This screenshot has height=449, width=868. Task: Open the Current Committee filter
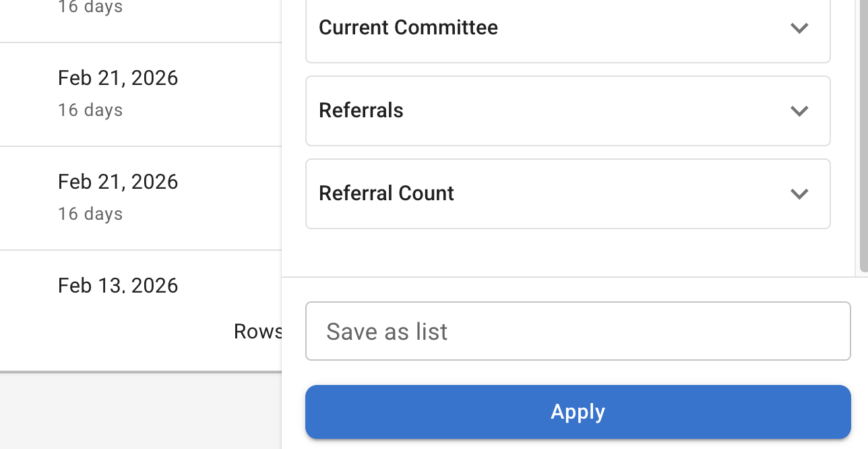567,28
